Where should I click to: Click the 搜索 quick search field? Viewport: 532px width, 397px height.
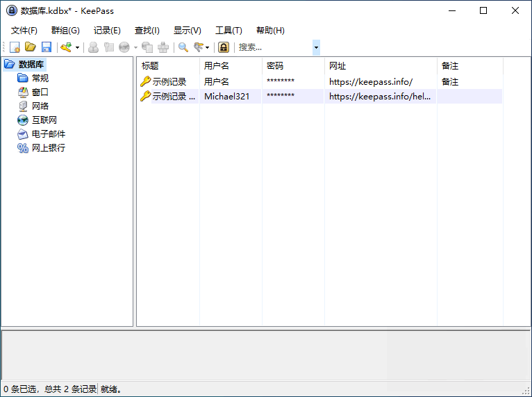[275, 47]
